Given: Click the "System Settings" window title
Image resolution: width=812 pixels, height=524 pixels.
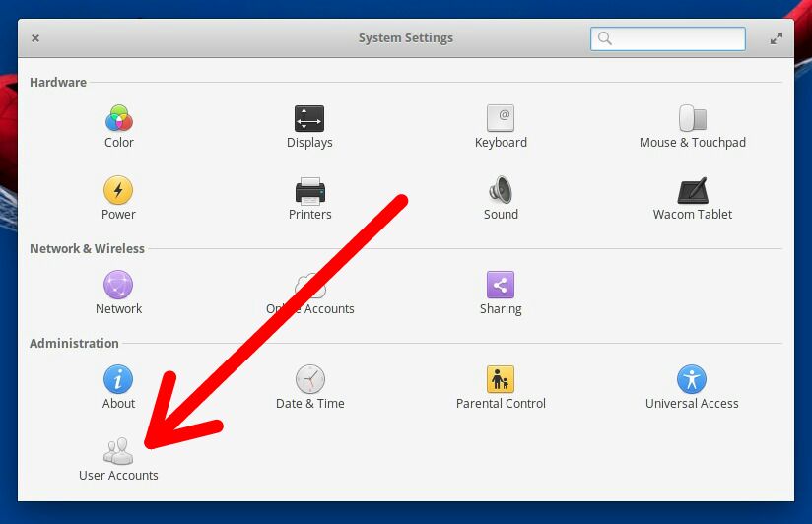Looking at the screenshot, I should tap(405, 38).
